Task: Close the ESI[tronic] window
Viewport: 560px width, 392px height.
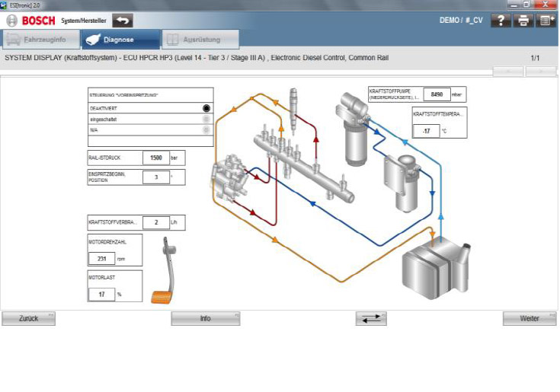Action: pyautogui.click(x=546, y=5)
